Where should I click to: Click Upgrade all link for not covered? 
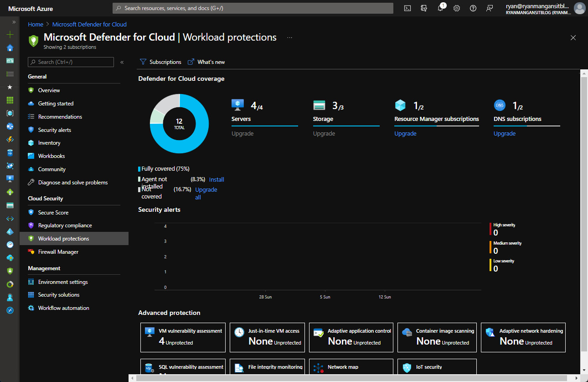206,194
